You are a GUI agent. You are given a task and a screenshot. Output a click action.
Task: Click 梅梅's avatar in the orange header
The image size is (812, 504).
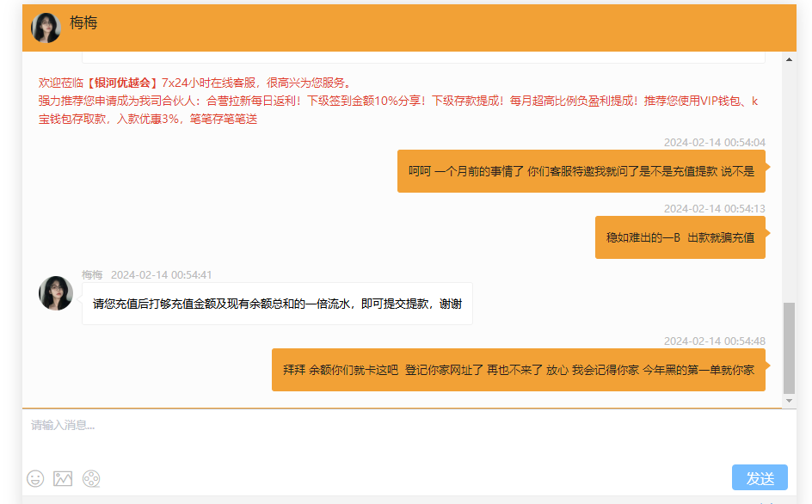coord(46,28)
